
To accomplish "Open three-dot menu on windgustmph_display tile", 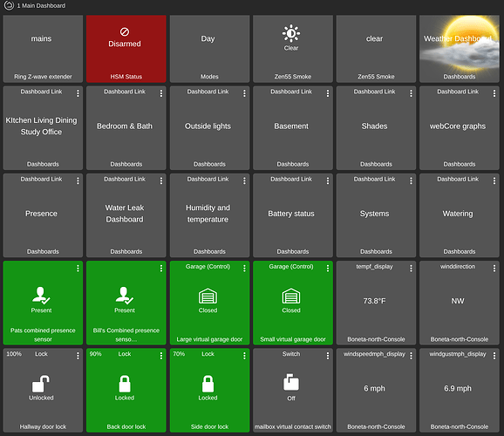I will tap(494, 356).
